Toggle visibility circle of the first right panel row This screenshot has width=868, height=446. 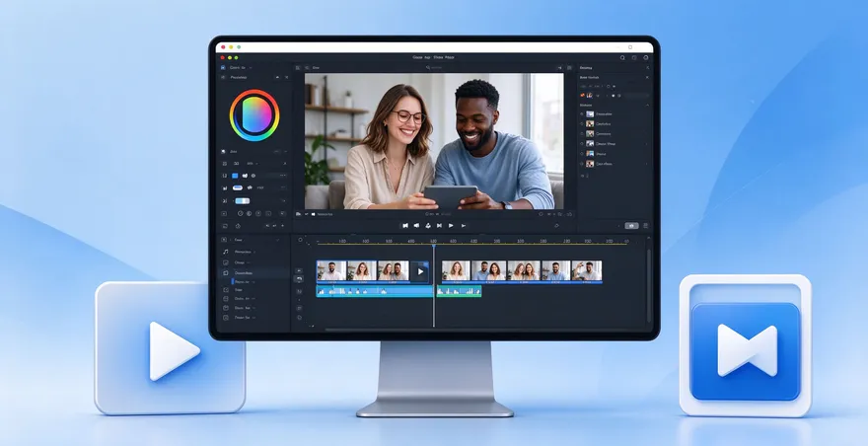tap(582, 114)
